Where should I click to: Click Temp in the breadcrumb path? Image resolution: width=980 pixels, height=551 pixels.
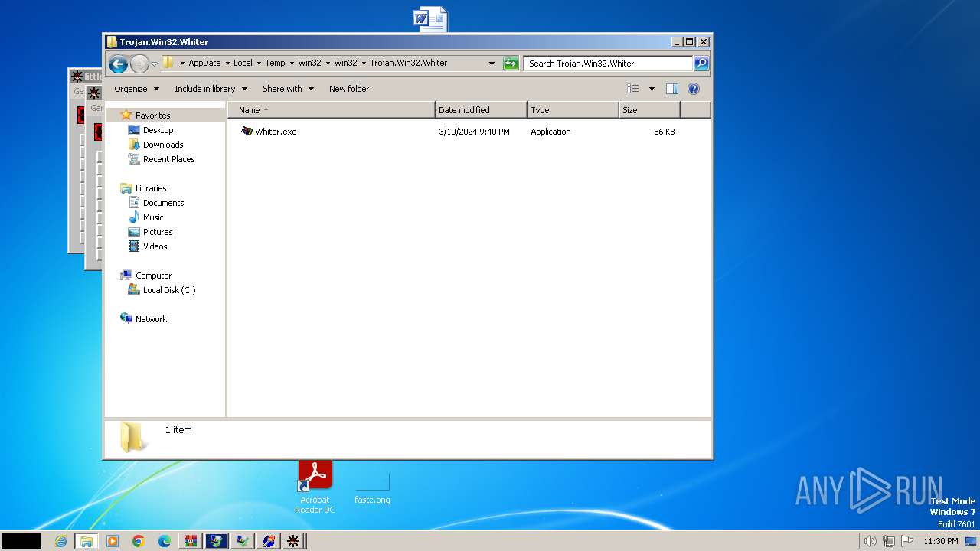(275, 64)
